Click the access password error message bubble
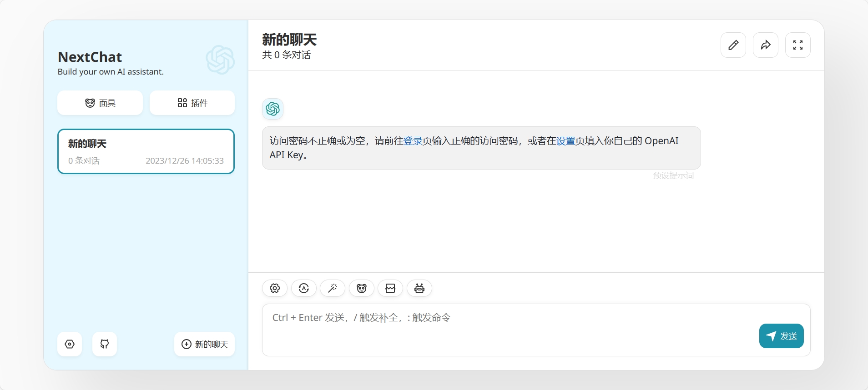 tap(481, 148)
